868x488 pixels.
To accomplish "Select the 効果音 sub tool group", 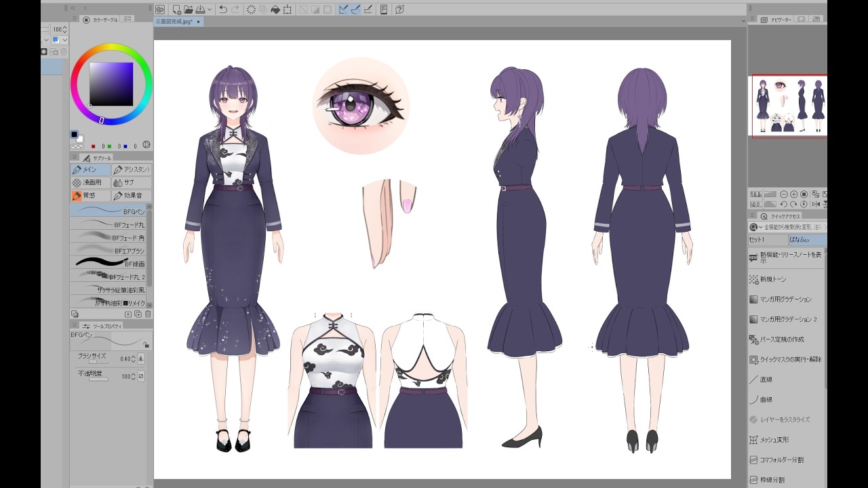I will pos(132,195).
